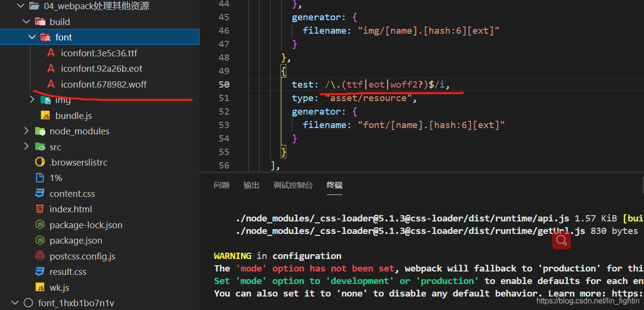Image resolution: width=644 pixels, height=310 pixels.
Task: Open package.json in the explorer
Action: (x=76, y=240)
